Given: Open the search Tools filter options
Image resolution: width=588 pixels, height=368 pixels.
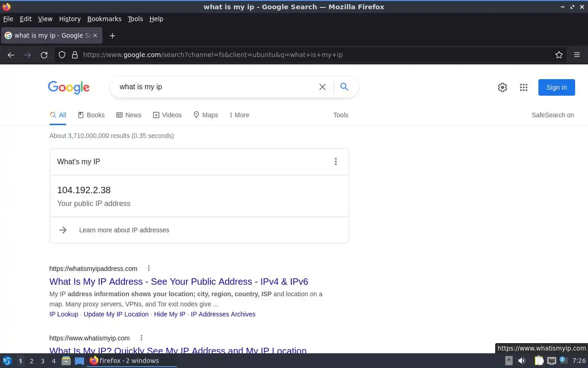Looking at the screenshot, I should (x=341, y=115).
